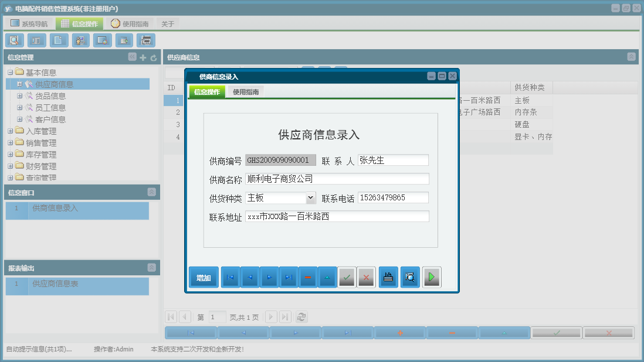The height and width of the screenshot is (362, 644).
Task: Delete current record with the red minus icon
Action: point(308,276)
